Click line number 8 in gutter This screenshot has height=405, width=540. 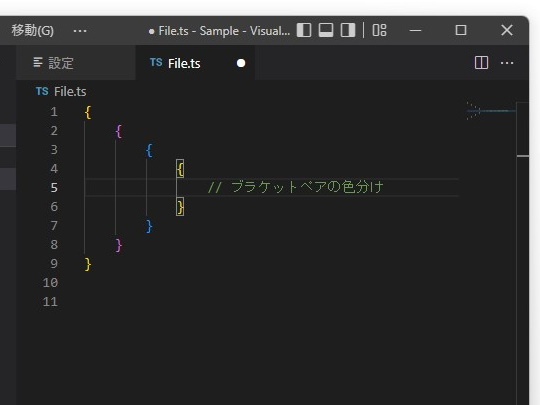pyautogui.click(x=54, y=245)
